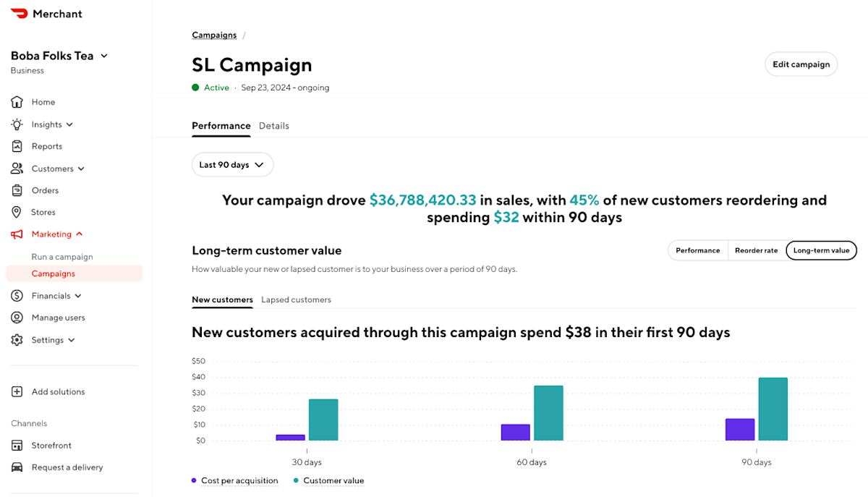Click the Insights lightbulb icon
Screen dimensions: 868x497
[17, 124]
